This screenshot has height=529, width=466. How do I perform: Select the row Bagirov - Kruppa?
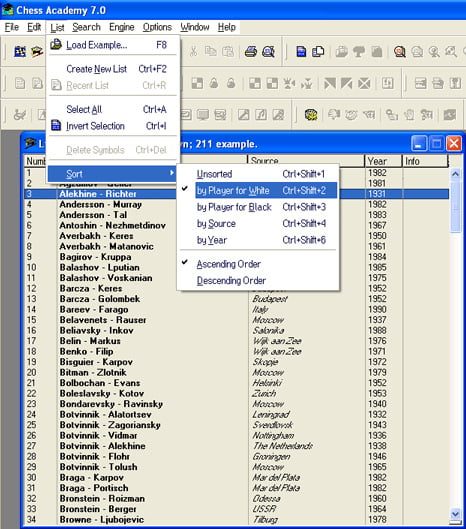tap(236, 257)
